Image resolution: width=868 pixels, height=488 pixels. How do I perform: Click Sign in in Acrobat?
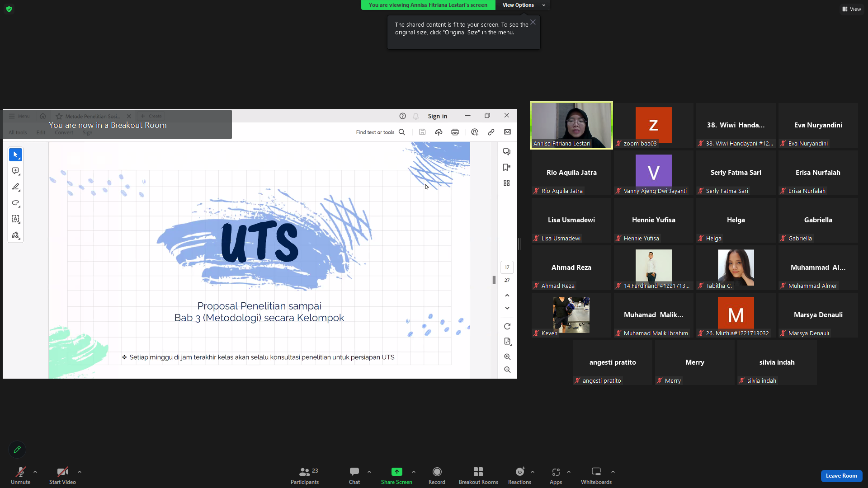coord(438,116)
